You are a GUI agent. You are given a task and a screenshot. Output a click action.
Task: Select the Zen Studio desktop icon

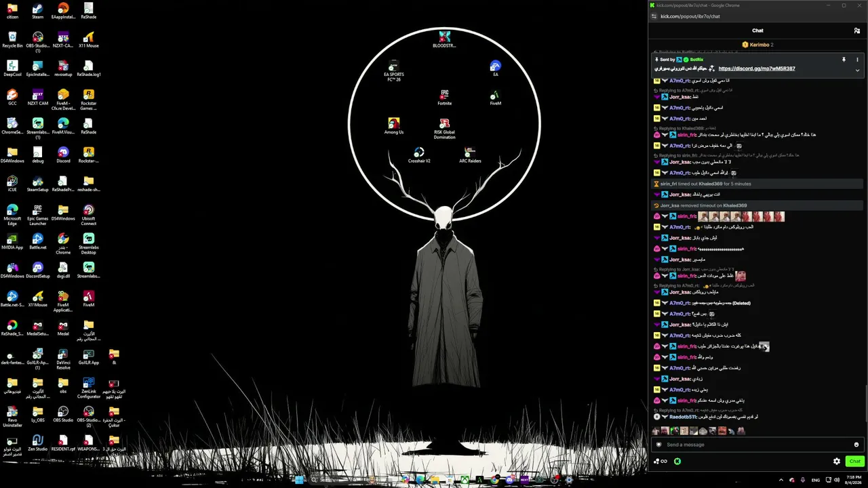coord(37,443)
